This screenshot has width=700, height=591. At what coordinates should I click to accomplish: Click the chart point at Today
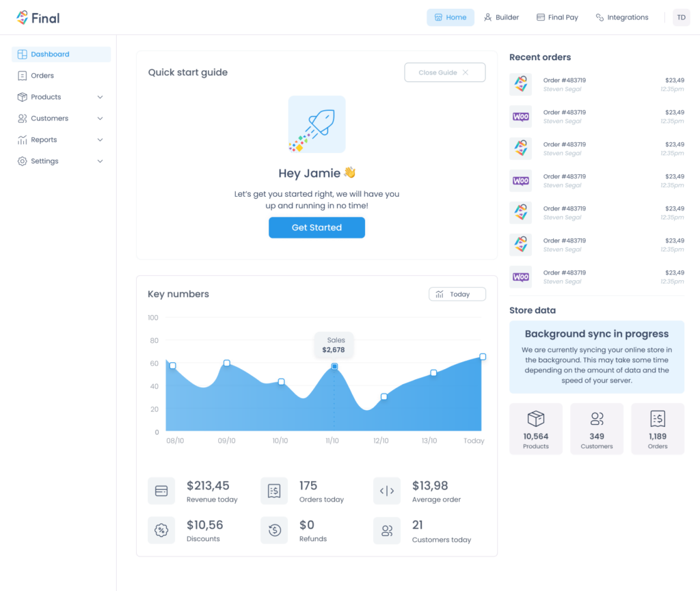483,357
